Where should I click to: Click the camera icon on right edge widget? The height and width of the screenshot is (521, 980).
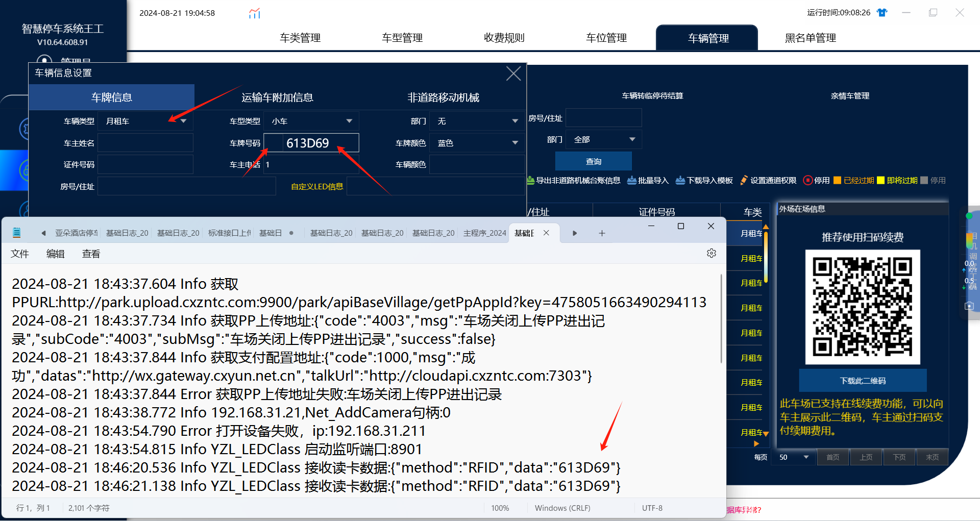point(969,306)
